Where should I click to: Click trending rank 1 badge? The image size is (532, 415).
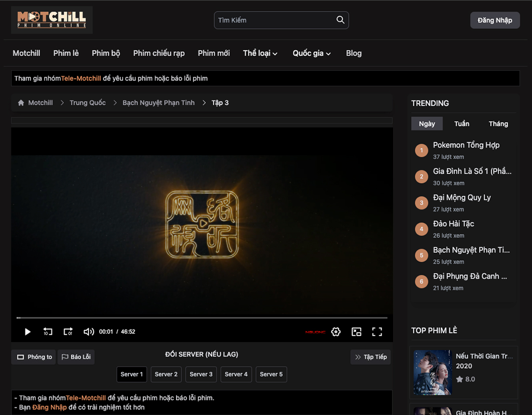coord(422,151)
